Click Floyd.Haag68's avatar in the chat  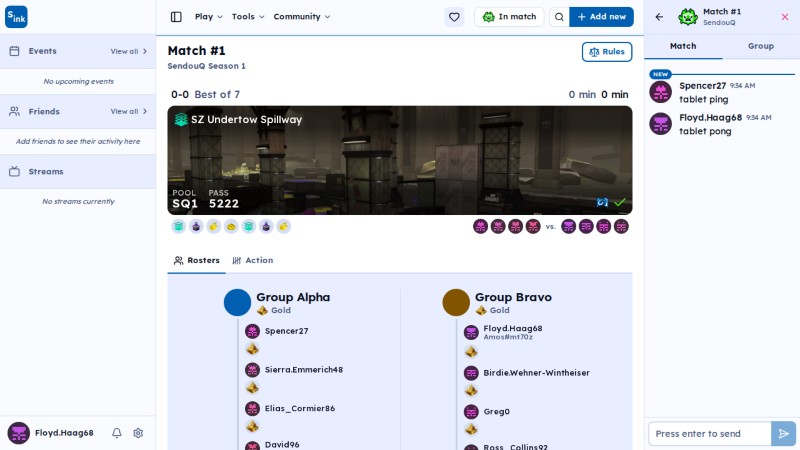click(660, 123)
